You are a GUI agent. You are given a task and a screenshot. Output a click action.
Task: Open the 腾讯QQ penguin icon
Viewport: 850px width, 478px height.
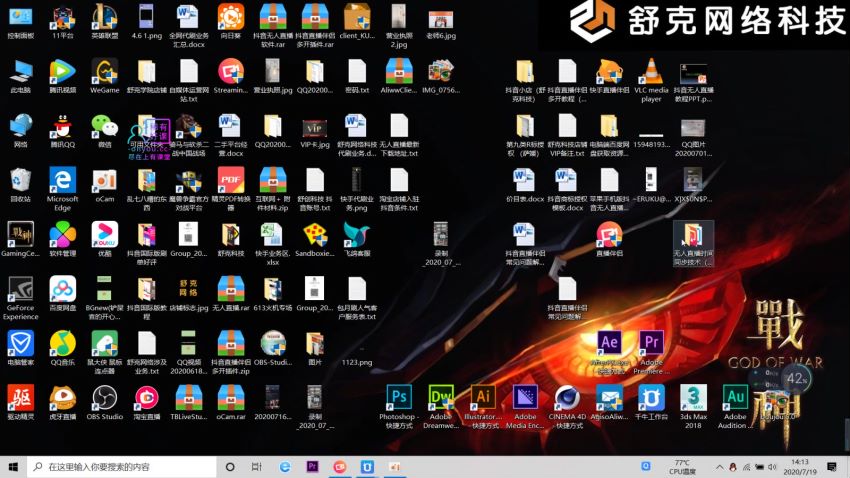pos(63,126)
